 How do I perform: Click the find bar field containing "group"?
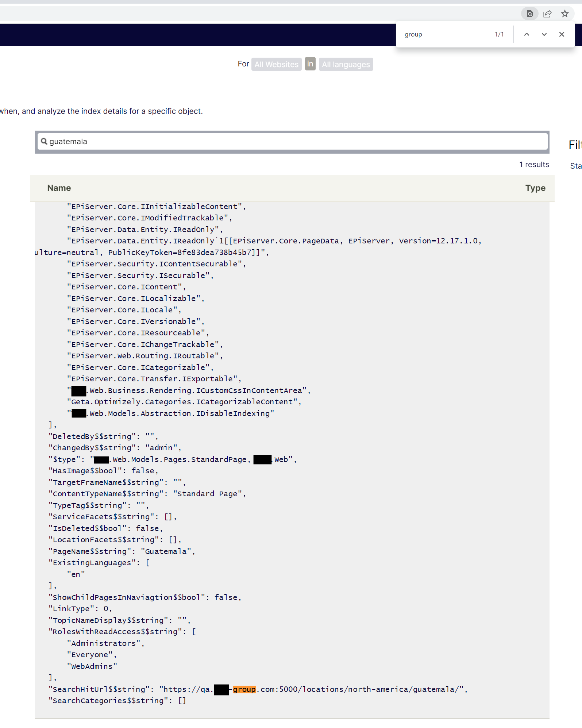[445, 34]
